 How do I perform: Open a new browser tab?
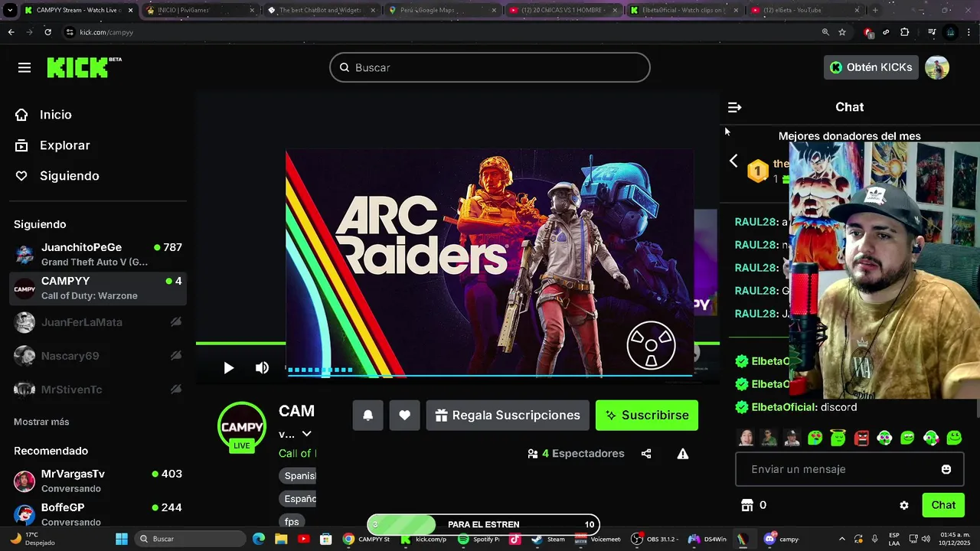pyautogui.click(x=875, y=10)
